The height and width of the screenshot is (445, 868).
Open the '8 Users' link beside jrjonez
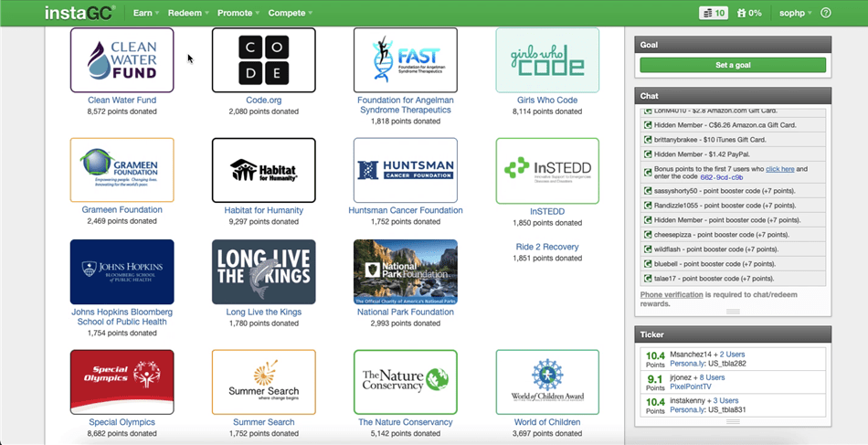[x=712, y=377]
